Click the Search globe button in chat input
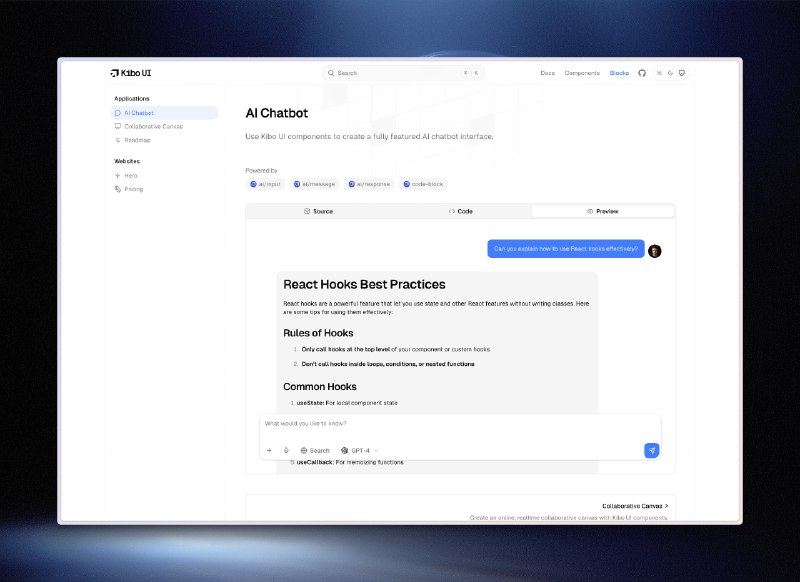This screenshot has width=800, height=582. (315, 450)
